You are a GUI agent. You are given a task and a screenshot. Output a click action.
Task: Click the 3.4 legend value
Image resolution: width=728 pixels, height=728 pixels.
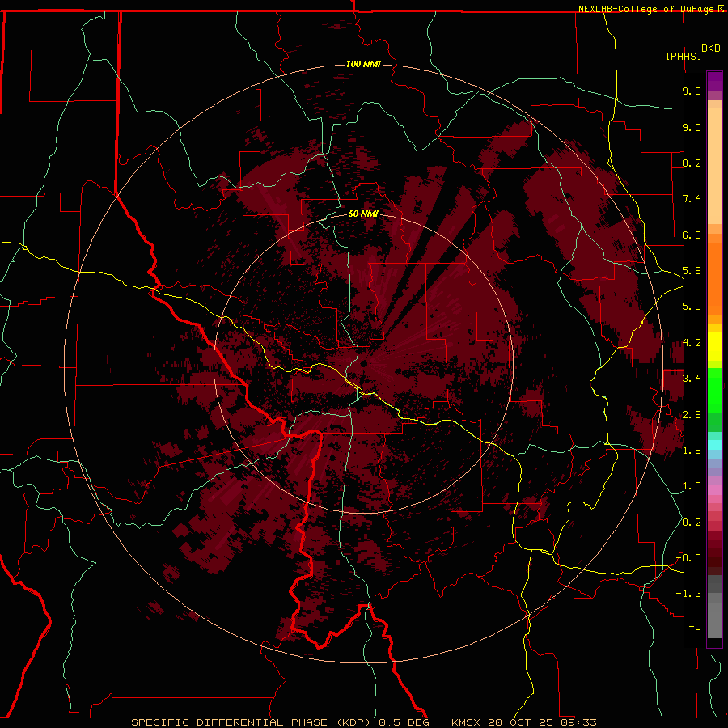(692, 379)
